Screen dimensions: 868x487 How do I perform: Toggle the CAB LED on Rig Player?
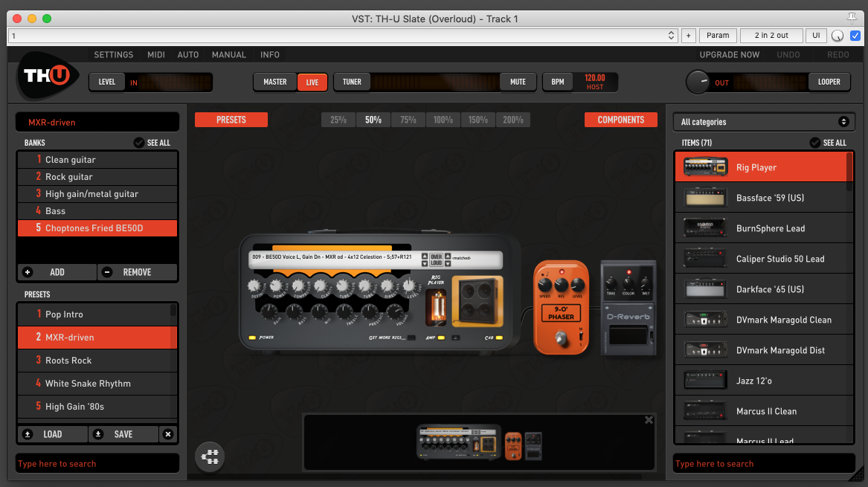[499, 338]
